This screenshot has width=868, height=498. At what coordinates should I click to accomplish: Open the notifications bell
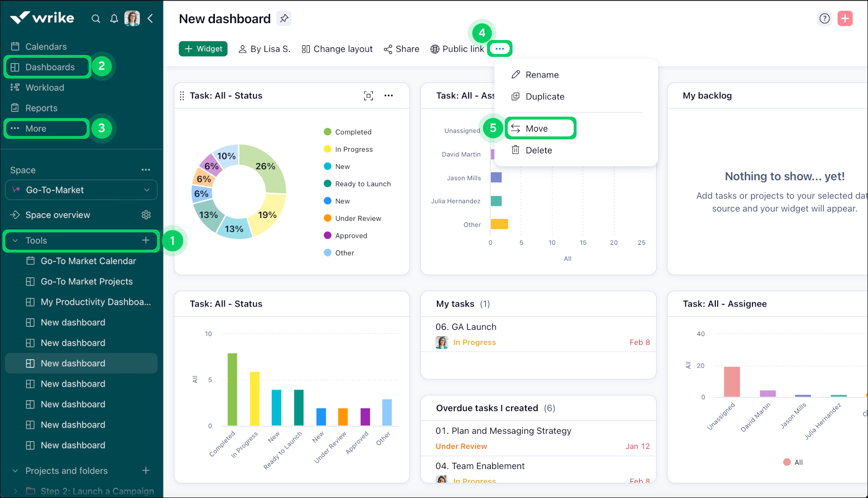coord(114,18)
